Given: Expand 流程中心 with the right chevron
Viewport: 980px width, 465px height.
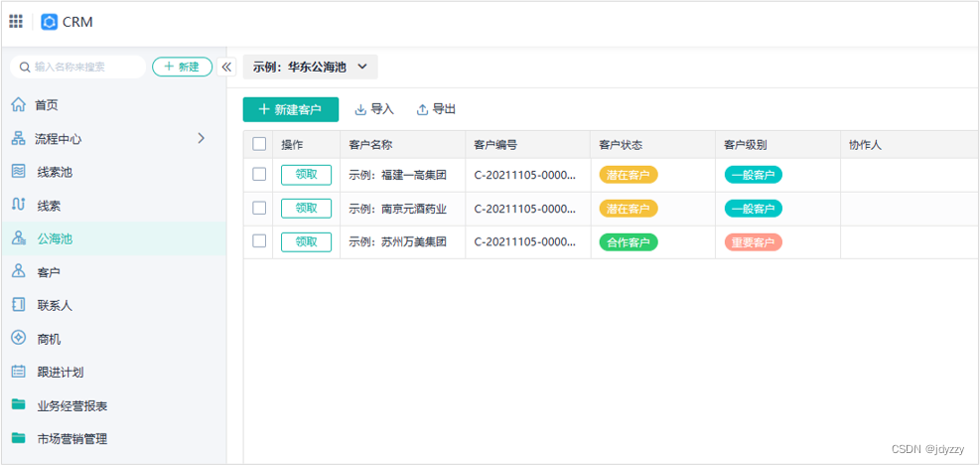Looking at the screenshot, I should pos(202,138).
